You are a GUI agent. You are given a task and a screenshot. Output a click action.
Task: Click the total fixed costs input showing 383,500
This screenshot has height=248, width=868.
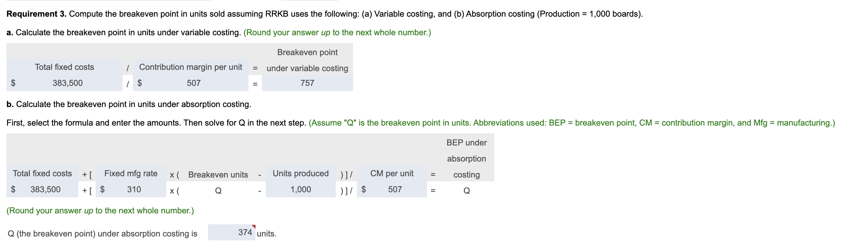point(67,83)
